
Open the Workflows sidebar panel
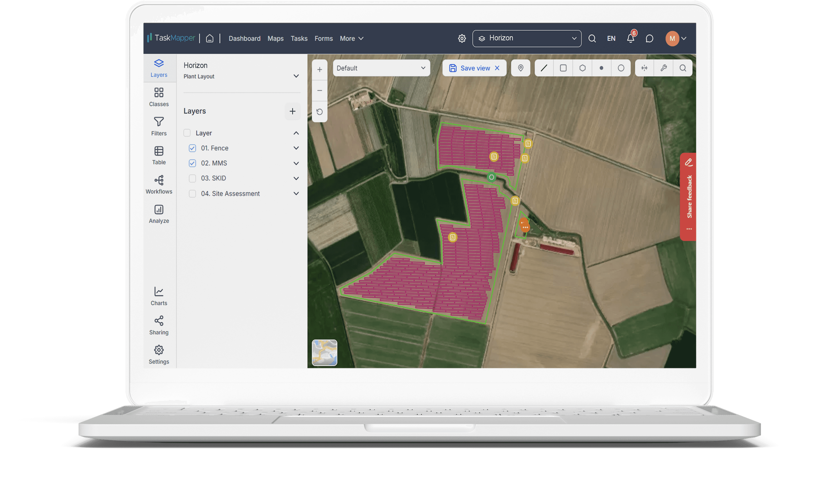tap(159, 185)
